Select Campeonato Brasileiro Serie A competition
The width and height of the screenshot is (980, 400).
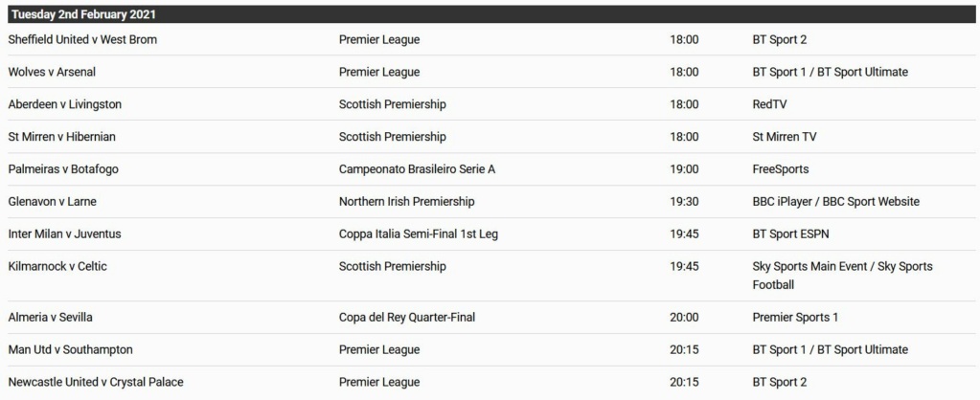[418, 169]
